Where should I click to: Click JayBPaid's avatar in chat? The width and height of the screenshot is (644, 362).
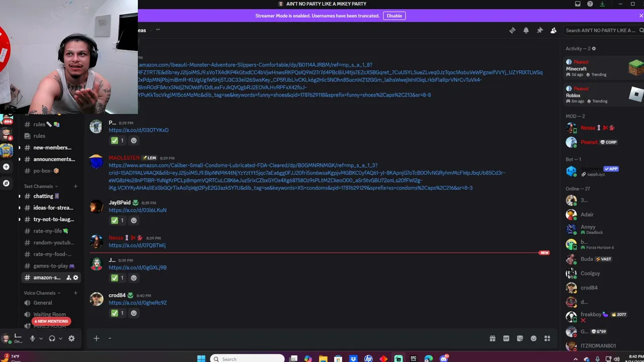[96, 207]
